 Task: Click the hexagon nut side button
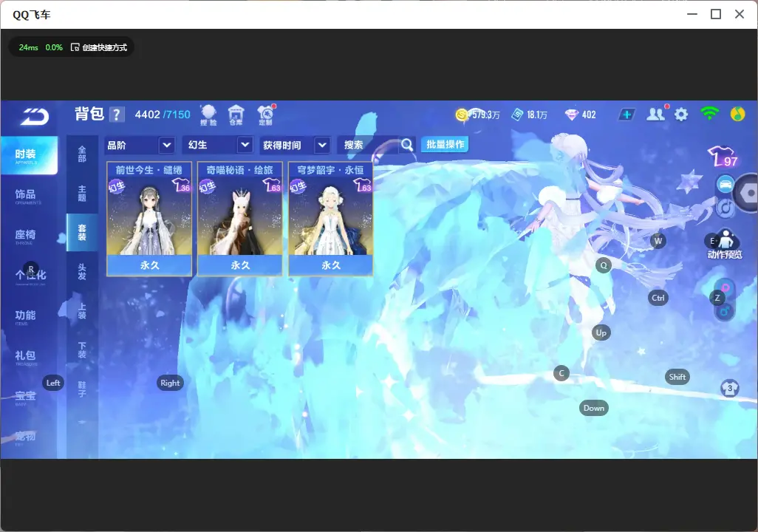pyautogui.click(x=748, y=194)
